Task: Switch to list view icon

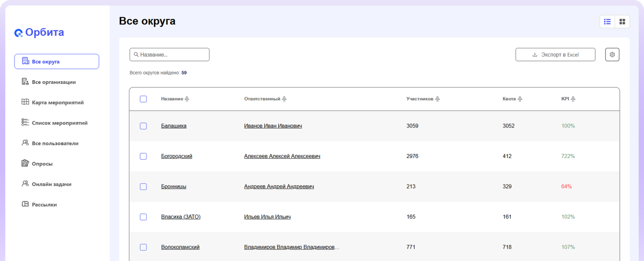Action: (x=607, y=21)
